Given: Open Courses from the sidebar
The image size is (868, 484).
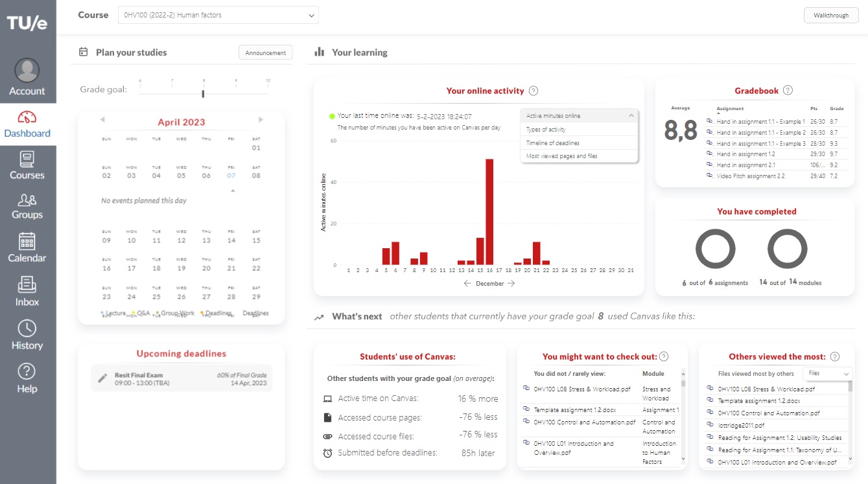Looking at the screenshot, I should (x=27, y=166).
